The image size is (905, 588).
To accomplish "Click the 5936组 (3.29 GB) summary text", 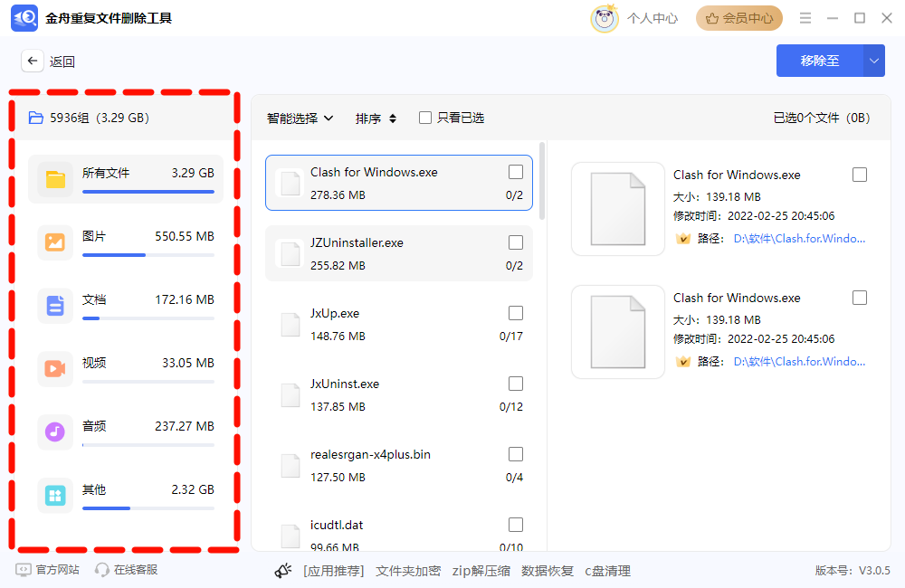I will point(100,118).
